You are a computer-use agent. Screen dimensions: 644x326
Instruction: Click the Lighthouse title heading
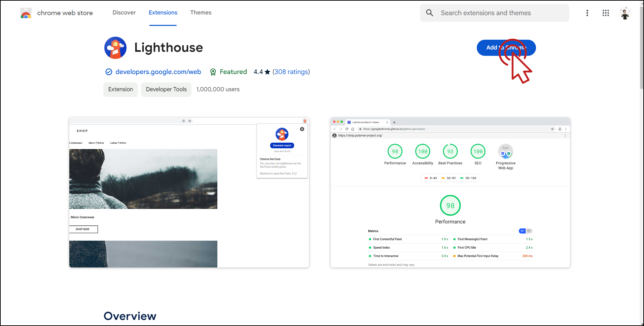(169, 48)
